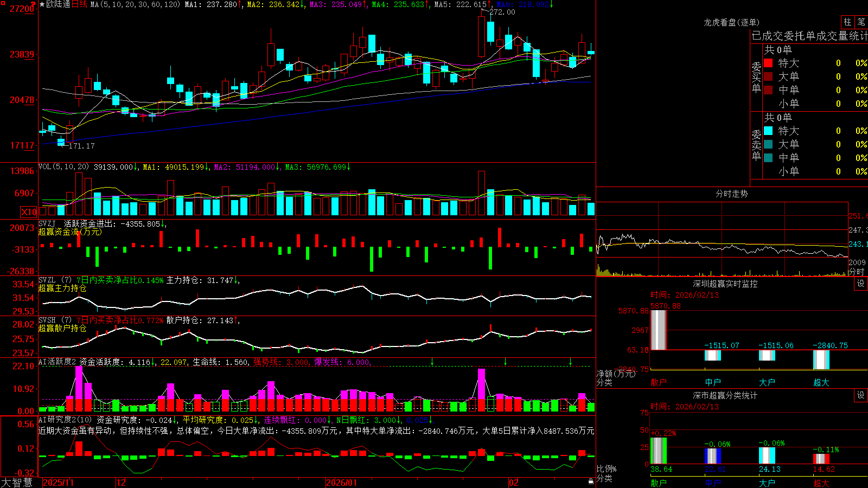
Task: Click the dark red 大单 swatch under 委买单
Action: (x=768, y=76)
